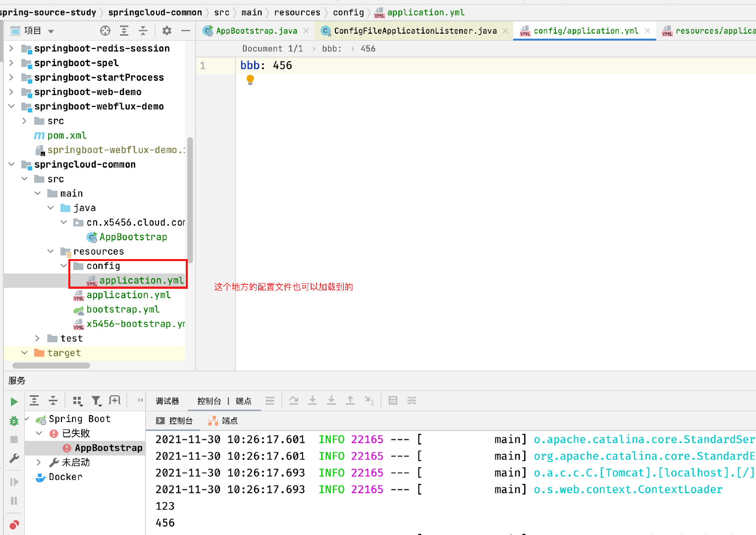Click the stop square icon in services
This screenshot has height=535, width=756.
14,439
